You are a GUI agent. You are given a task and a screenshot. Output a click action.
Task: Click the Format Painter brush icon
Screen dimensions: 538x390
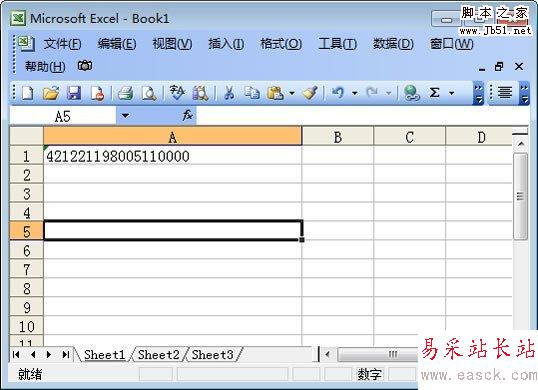(311, 93)
